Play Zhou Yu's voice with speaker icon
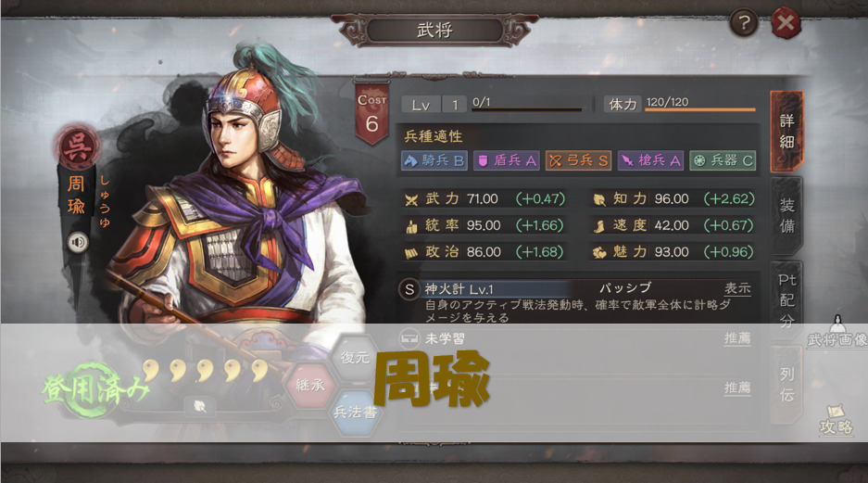Image resolution: width=868 pixels, height=483 pixels. click(x=78, y=242)
